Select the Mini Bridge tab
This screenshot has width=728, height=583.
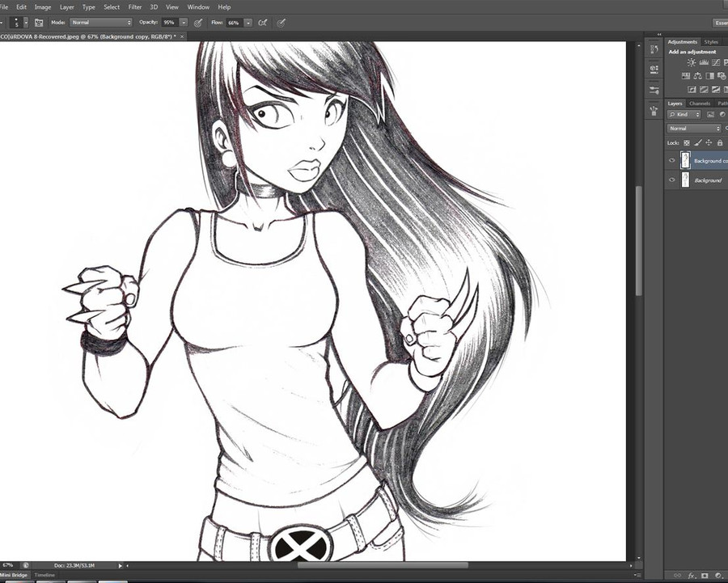click(x=14, y=575)
